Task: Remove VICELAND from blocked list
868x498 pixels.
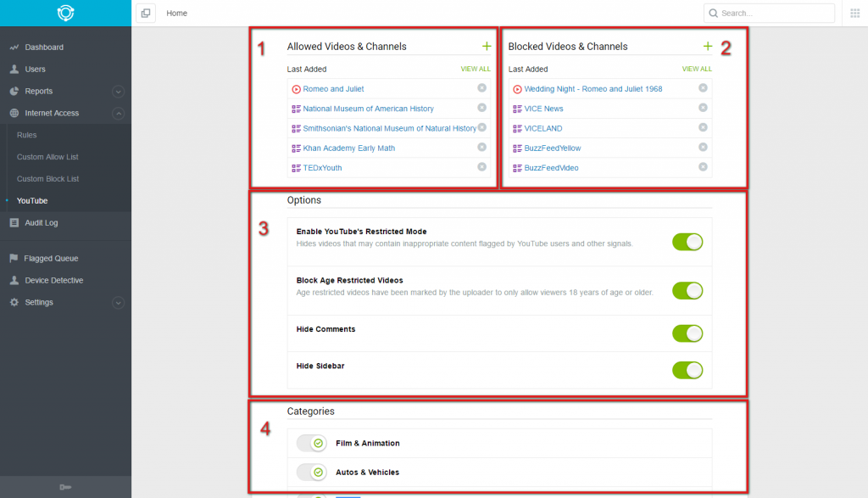Action: point(703,127)
